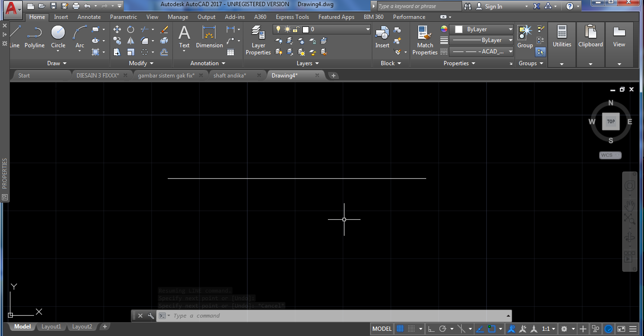Click the Undo arrow icon
The height and width of the screenshot is (336, 644).
87,6
